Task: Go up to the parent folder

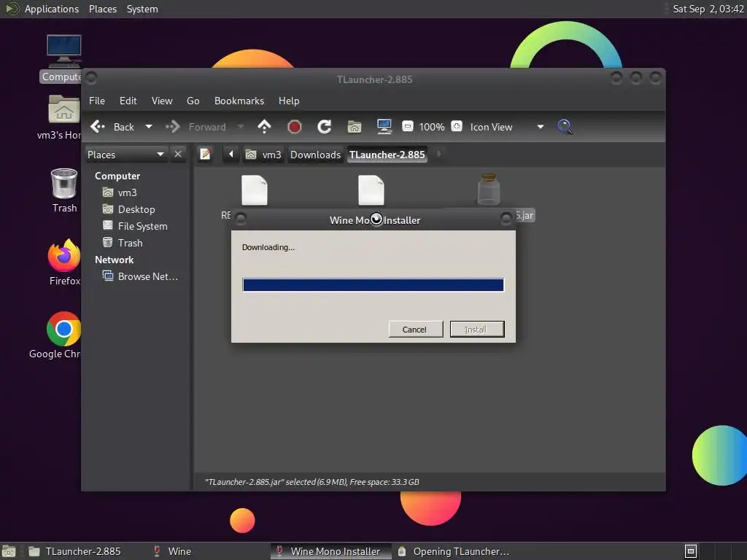Action: pos(264,127)
